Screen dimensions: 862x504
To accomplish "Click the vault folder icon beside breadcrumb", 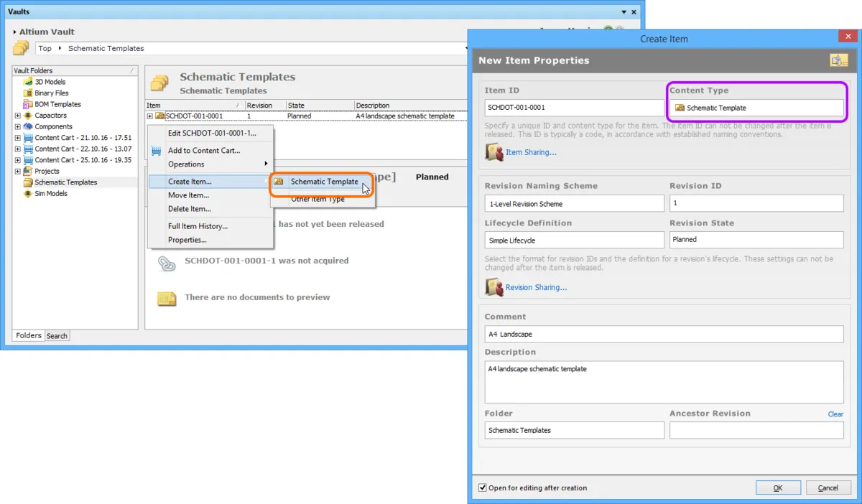I will pos(22,48).
